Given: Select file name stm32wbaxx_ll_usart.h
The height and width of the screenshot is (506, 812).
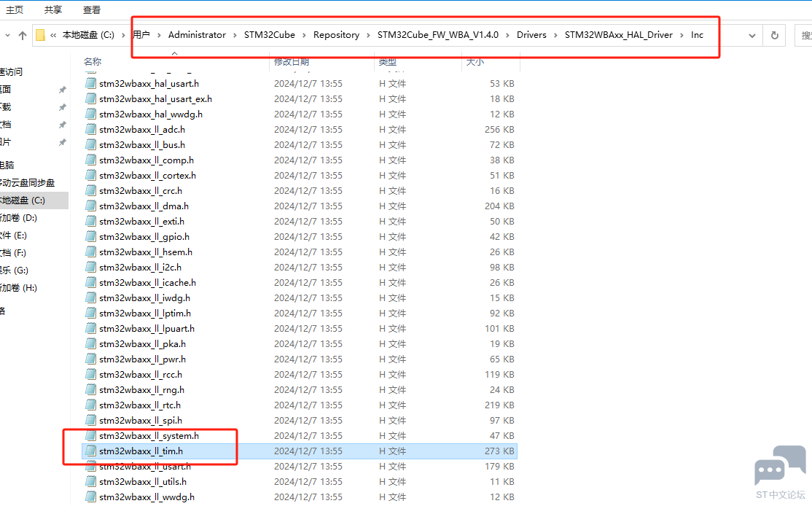Looking at the screenshot, I should [145, 467].
